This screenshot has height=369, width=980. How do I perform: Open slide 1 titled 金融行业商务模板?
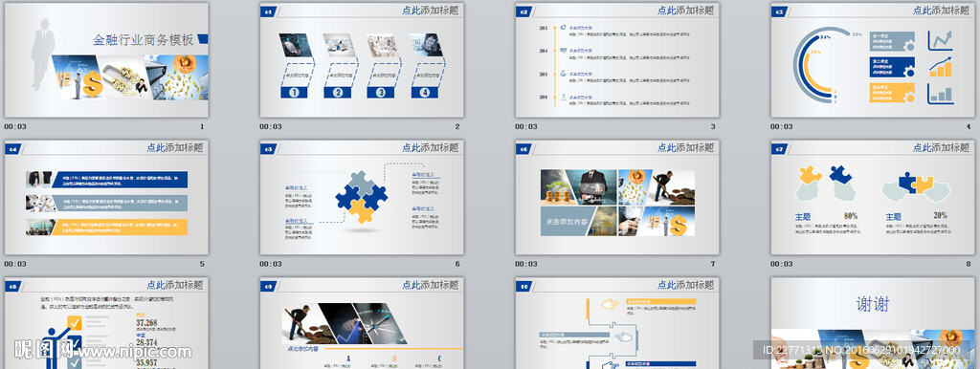[106, 60]
